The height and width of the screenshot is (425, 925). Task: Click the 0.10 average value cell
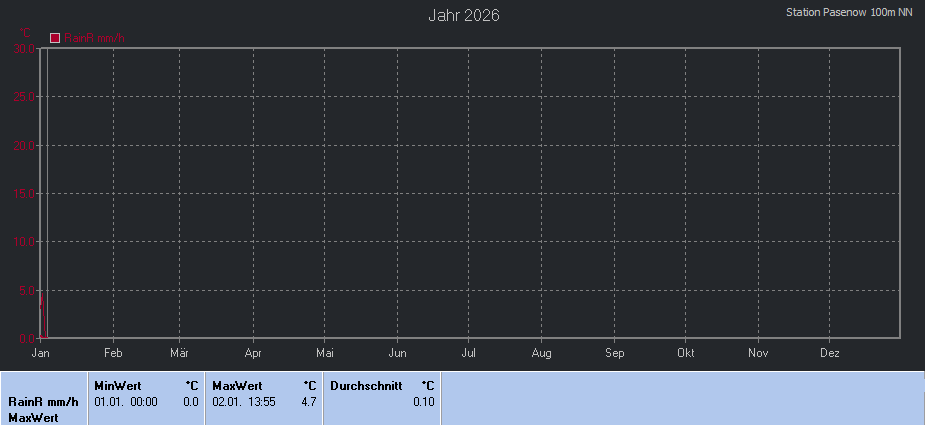[424, 401]
